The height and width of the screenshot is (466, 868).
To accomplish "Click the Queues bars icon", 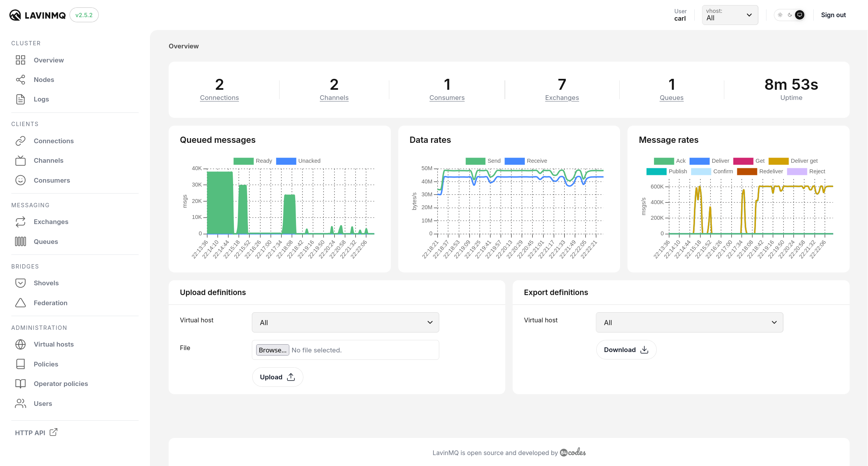I will [20, 242].
